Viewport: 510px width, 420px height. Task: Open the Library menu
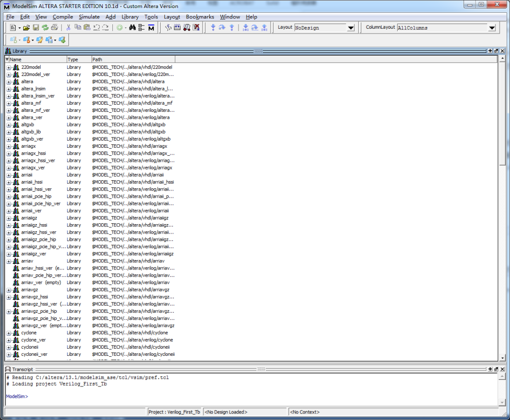130,17
